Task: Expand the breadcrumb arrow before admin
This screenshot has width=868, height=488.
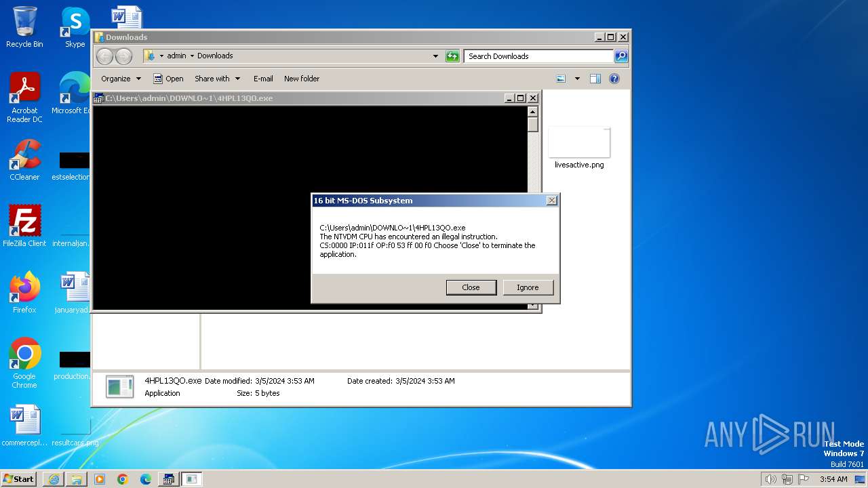Action: pyautogui.click(x=161, y=56)
